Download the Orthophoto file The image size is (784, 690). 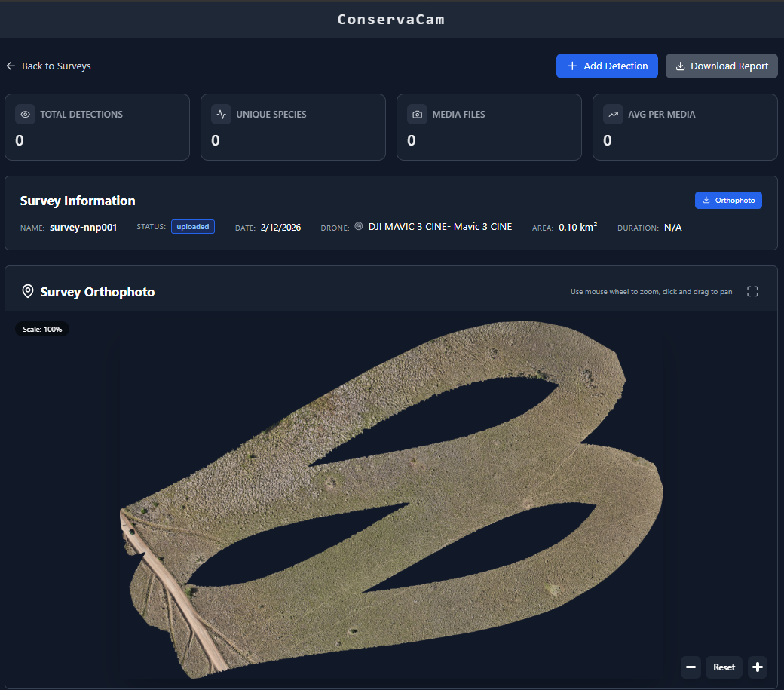point(728,201)
